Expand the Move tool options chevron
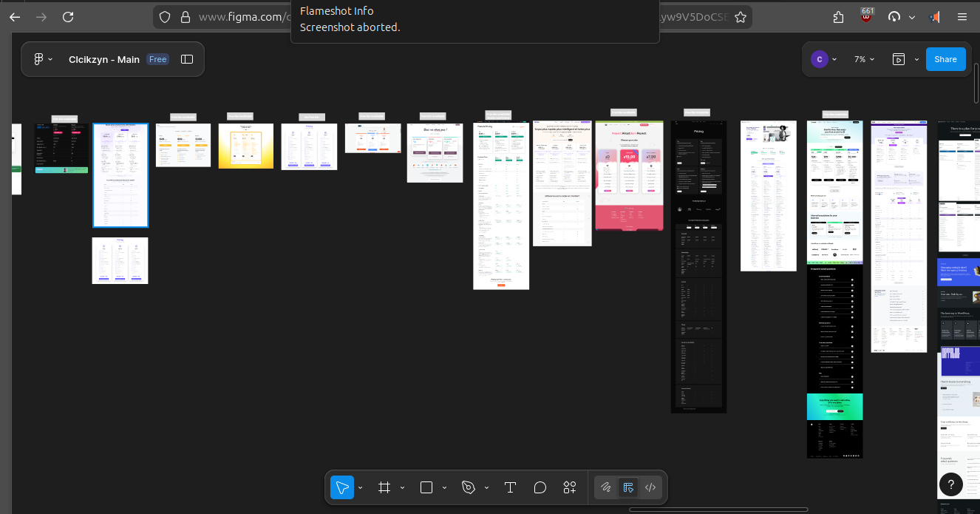This screenshot has height=514, width=980. (x=361, y=488)
